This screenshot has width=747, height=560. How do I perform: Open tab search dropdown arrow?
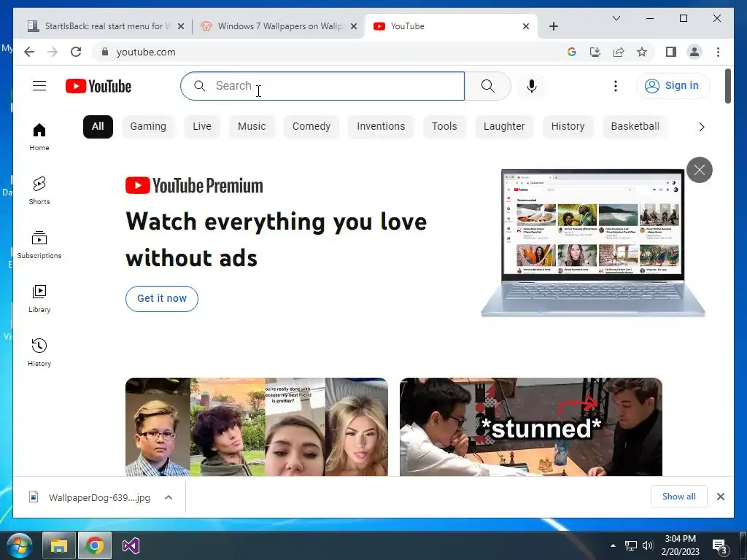pyautogui.click(x=616, y=18)
